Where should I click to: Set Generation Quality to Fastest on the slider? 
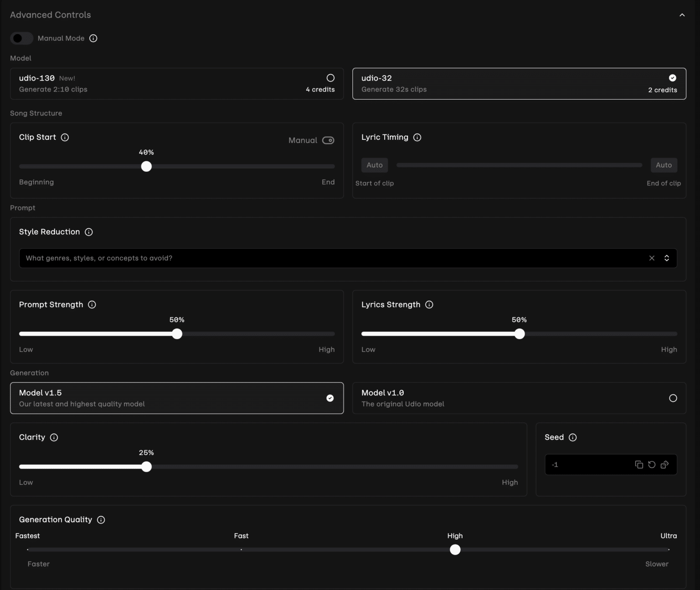tap(27, 550)
